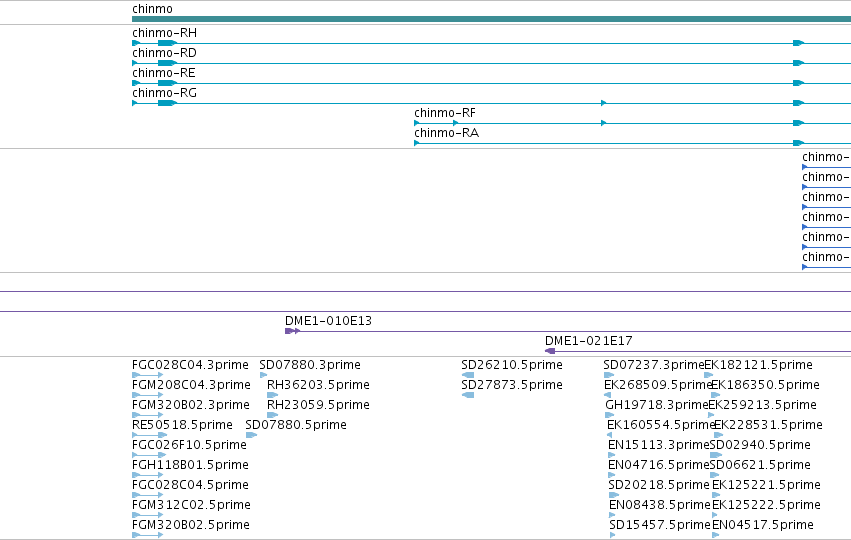Image resolution: width=851 pixels, height=540 pixels.
Task: Select the DME1-010E13 clone label
Action: tap(328, 321)
